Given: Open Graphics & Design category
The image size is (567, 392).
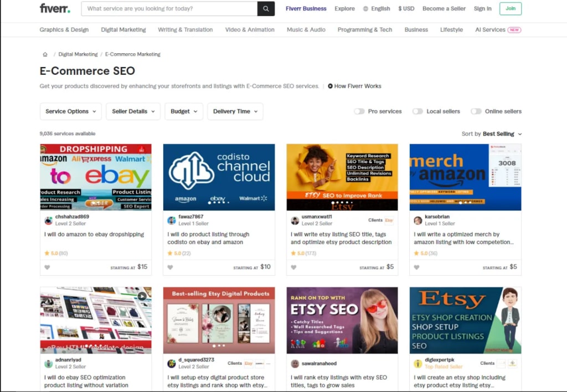Looking at the screenshot, I should (64, 30).
